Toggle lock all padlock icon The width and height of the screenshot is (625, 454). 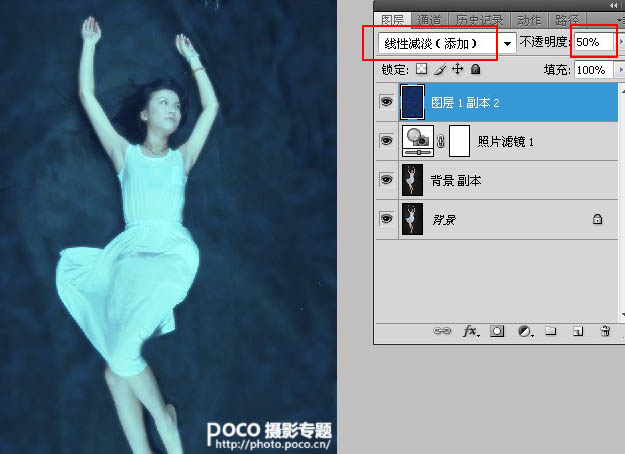tap(475, 69)
